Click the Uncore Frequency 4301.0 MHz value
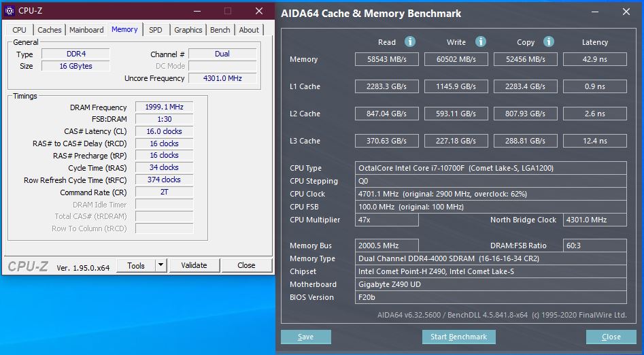The height and width of the screenshot is (355, 644). tap(222, 78)
